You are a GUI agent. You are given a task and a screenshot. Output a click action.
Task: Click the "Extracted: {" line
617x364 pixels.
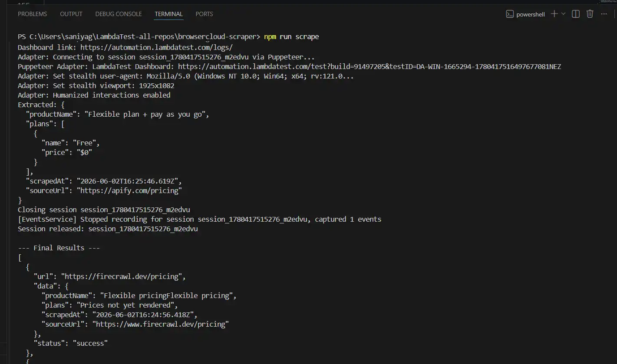[41, 105]
